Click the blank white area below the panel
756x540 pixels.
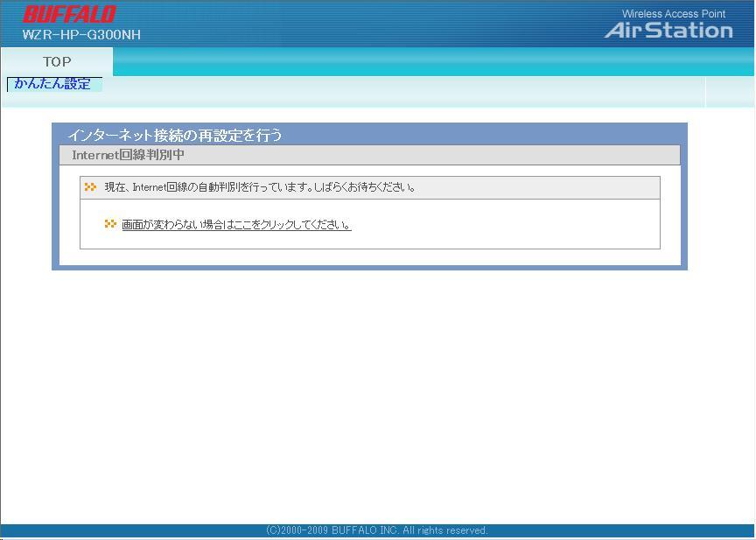[377, 394]
